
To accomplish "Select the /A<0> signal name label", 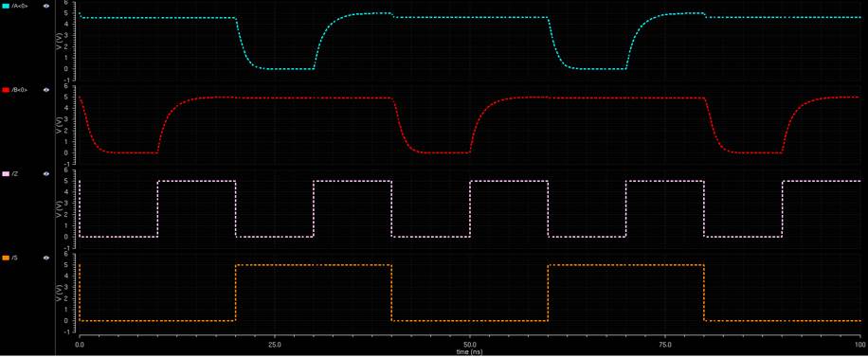I will point(19,6).
